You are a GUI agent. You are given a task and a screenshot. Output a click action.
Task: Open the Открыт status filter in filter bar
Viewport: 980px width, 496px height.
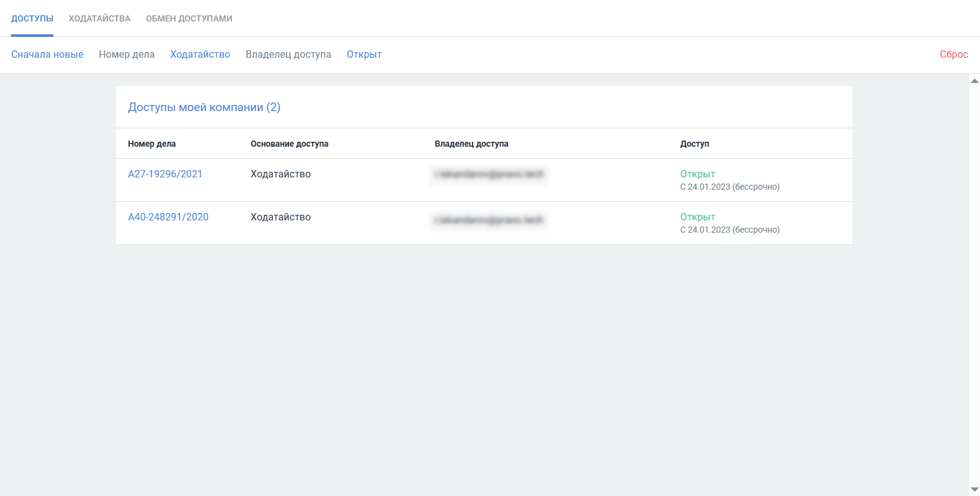pos(364,55)
